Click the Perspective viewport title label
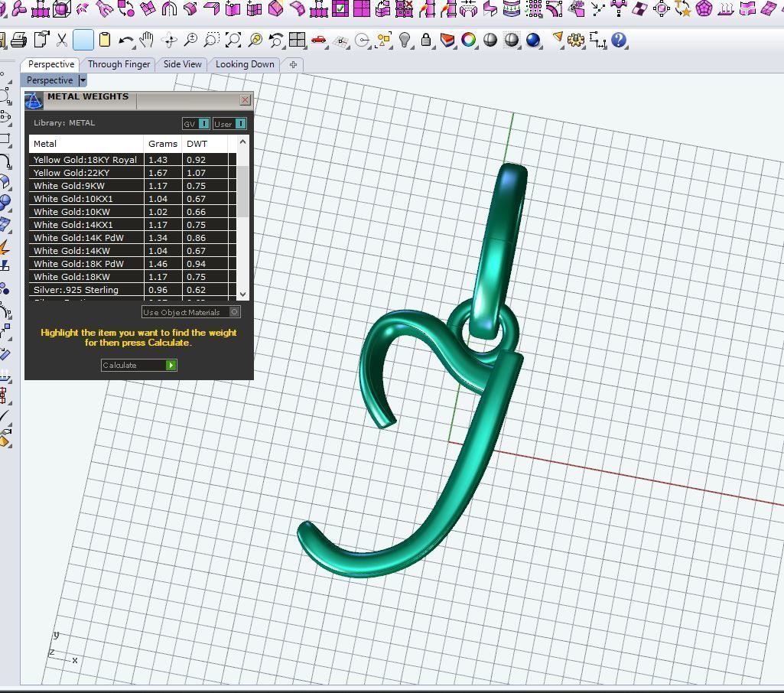 tap(50, 80)
